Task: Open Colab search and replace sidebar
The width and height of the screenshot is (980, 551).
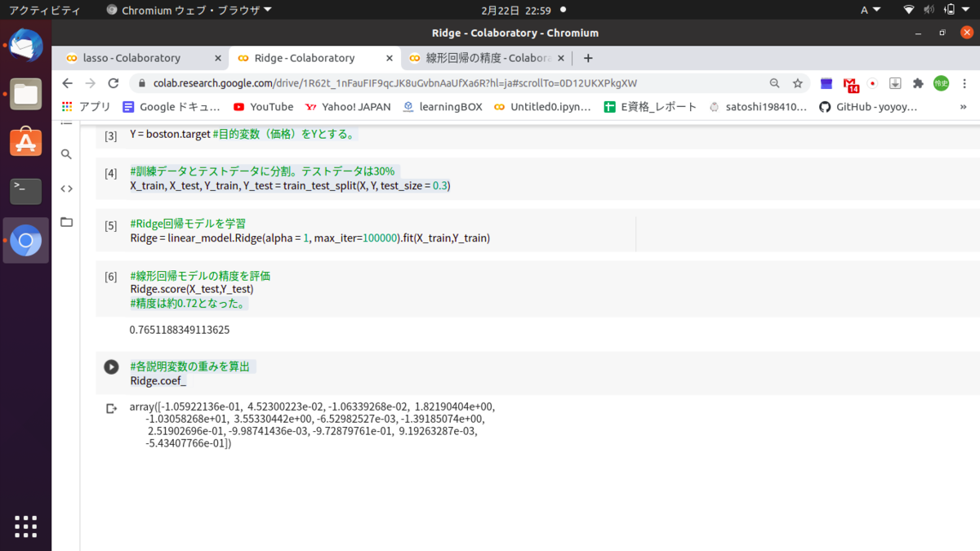Action: [67, 154]
